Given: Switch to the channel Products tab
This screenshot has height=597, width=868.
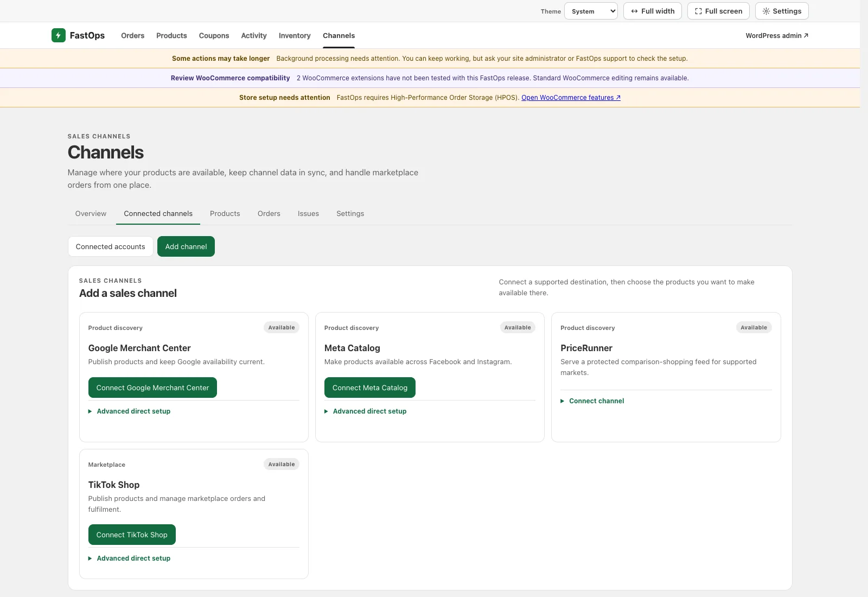Looking at the screenshot, I should click(225, 214).
